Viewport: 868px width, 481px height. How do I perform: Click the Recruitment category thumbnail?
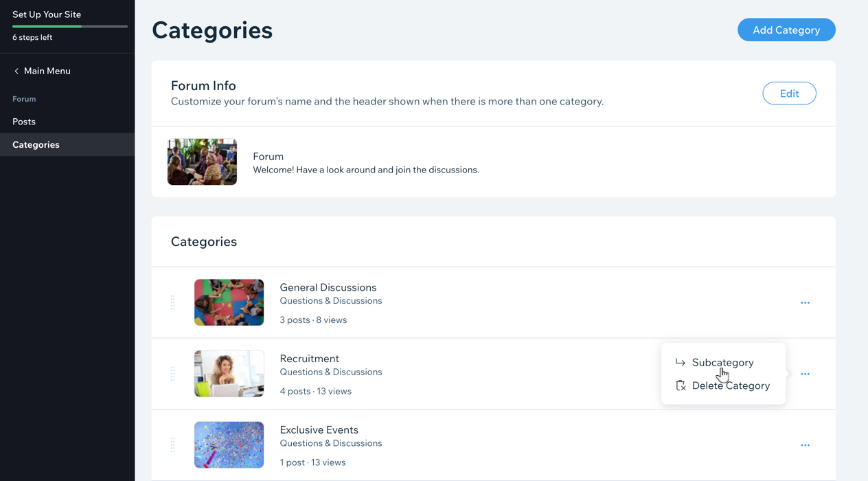tap(229, 374)
